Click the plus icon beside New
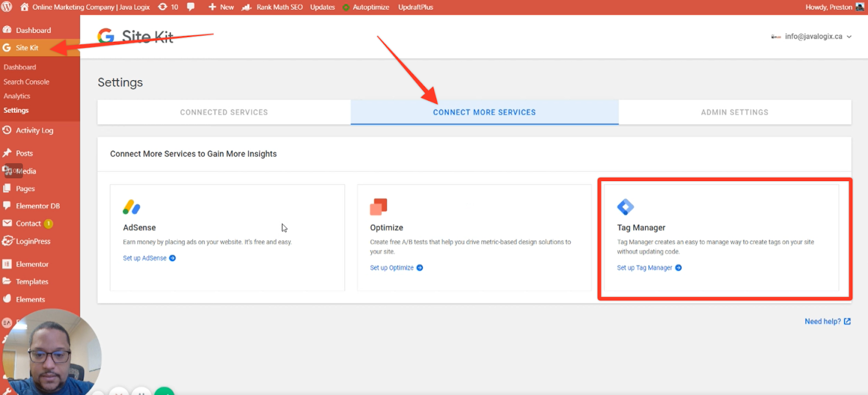868x395 pixels. tap(212, 7)
